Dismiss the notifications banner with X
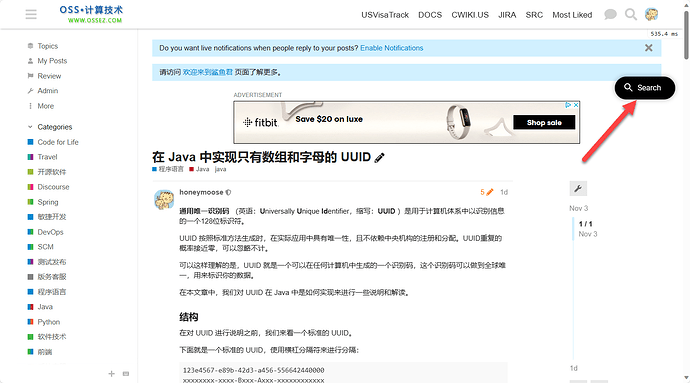The width and height of the screenshot is (690, 383). [x=649, y=48]
